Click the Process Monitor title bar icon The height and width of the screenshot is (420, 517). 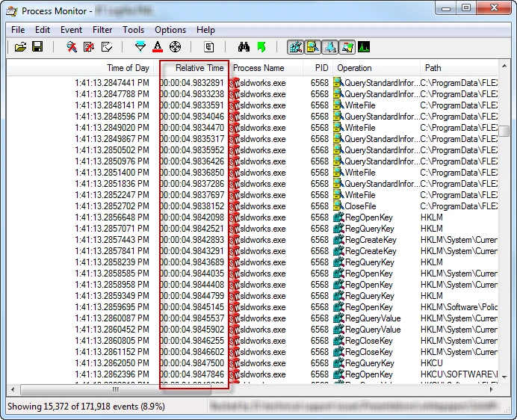coord(12,11)
